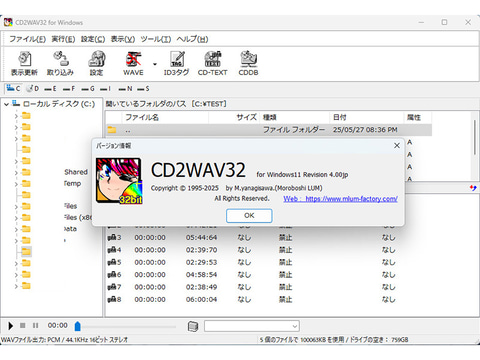The height and width of the screenshot is (360, 480).
Task: Open the combo box beside the playback slider
Action: pyautogui.click(x=252, y=326)
